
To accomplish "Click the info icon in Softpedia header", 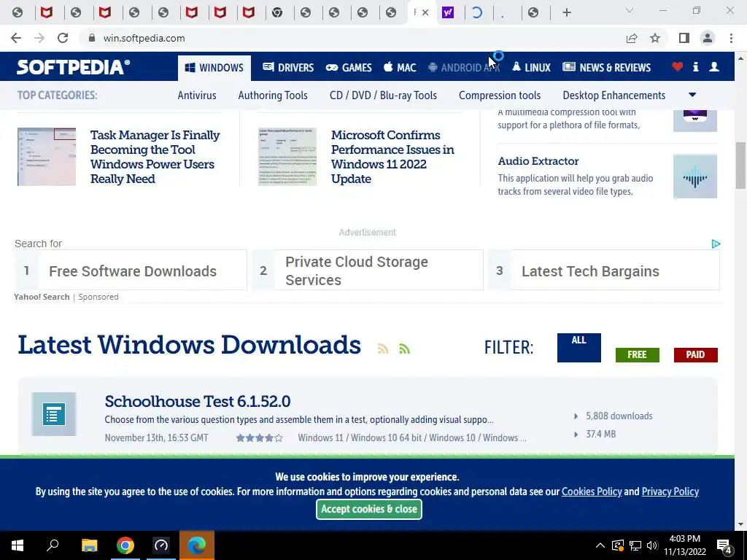I will point(695,66).
